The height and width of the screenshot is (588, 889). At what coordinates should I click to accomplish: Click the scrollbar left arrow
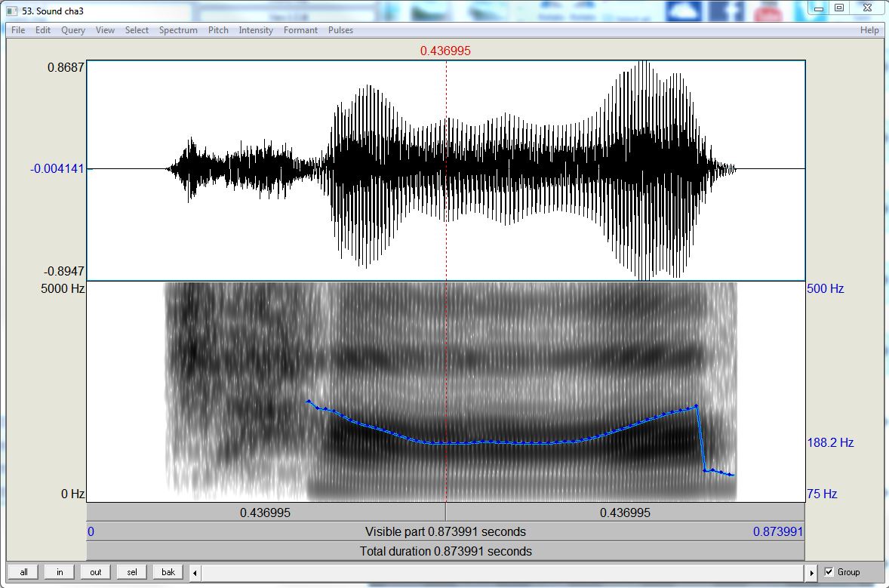pyautogui.click(x=195, y=573)
